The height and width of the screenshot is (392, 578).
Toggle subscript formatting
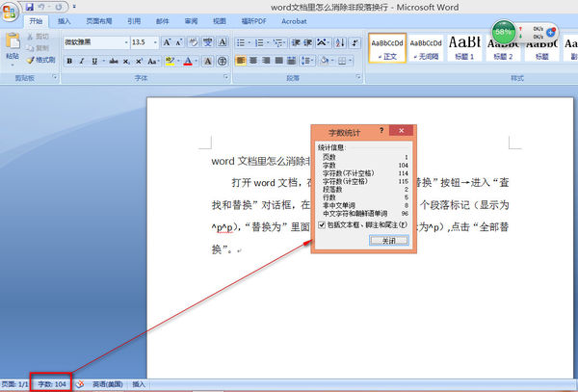coord(126,61)
